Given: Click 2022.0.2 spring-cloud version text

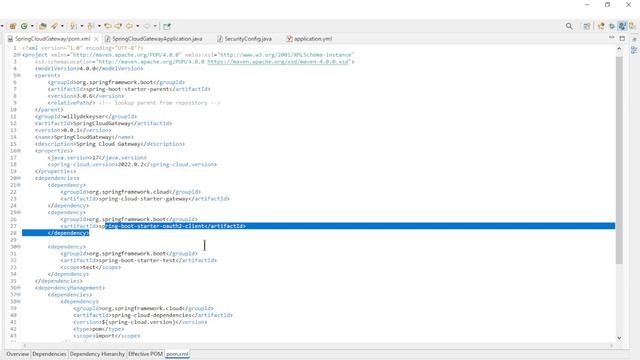Looking at the screenshot, I should 131,164.
